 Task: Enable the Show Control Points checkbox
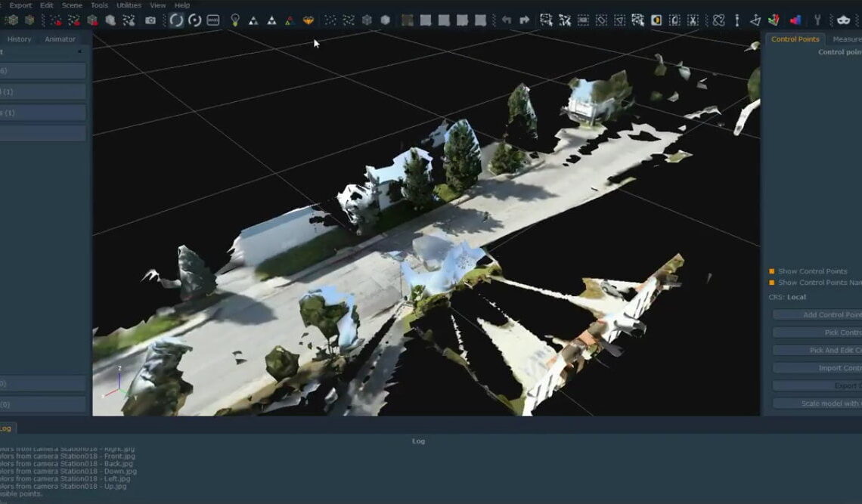pos(771,271)
